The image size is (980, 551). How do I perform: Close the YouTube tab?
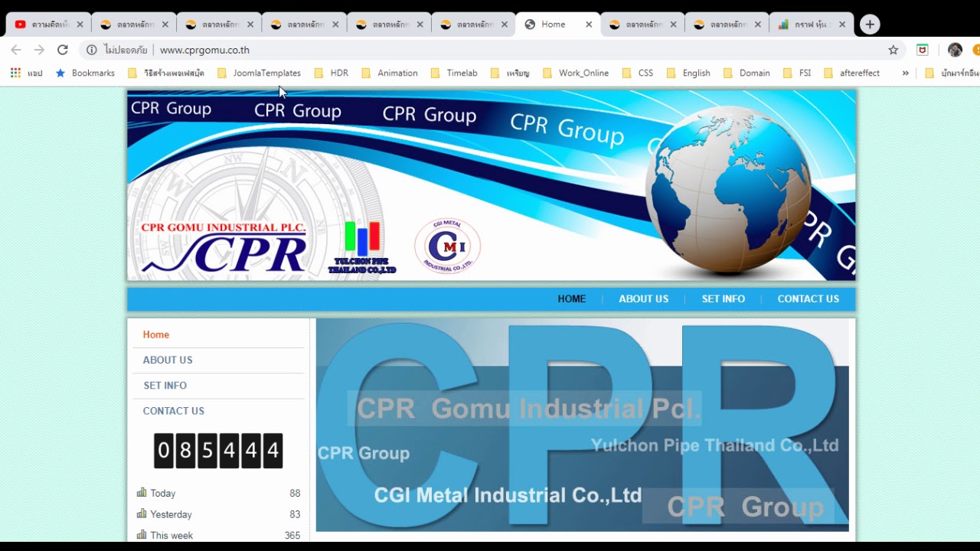(80, 24)
